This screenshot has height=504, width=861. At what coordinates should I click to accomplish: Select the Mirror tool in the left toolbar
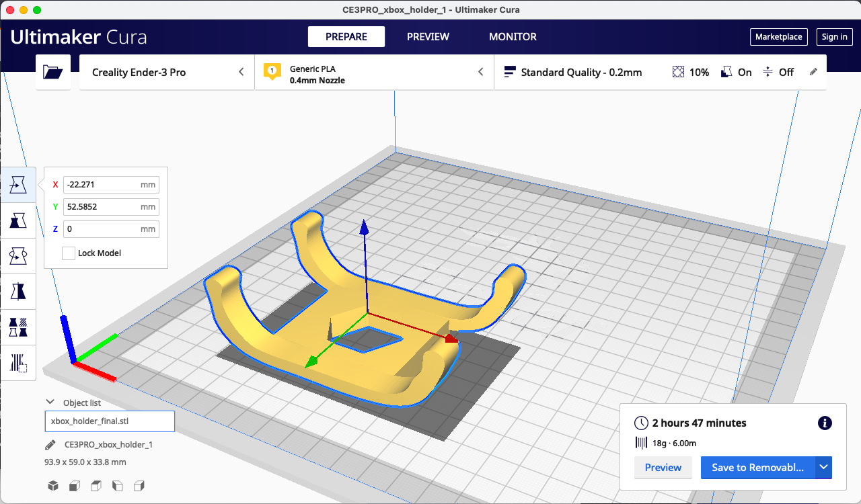(x=18, y=291)
